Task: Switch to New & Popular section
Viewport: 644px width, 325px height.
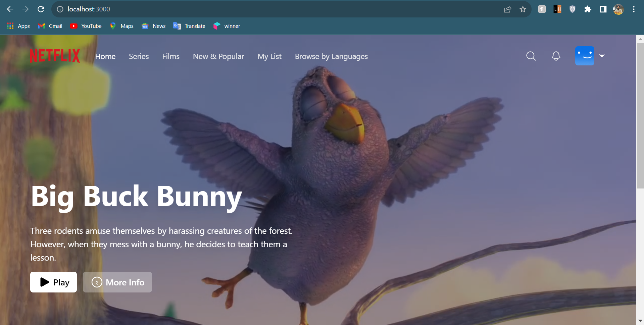Action: point(218,56)
